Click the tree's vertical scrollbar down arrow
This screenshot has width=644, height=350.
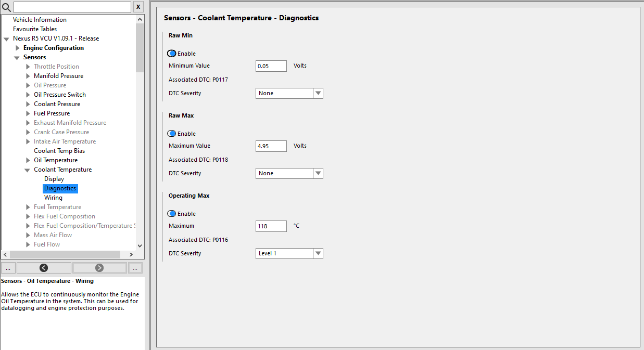coord(140,245)
